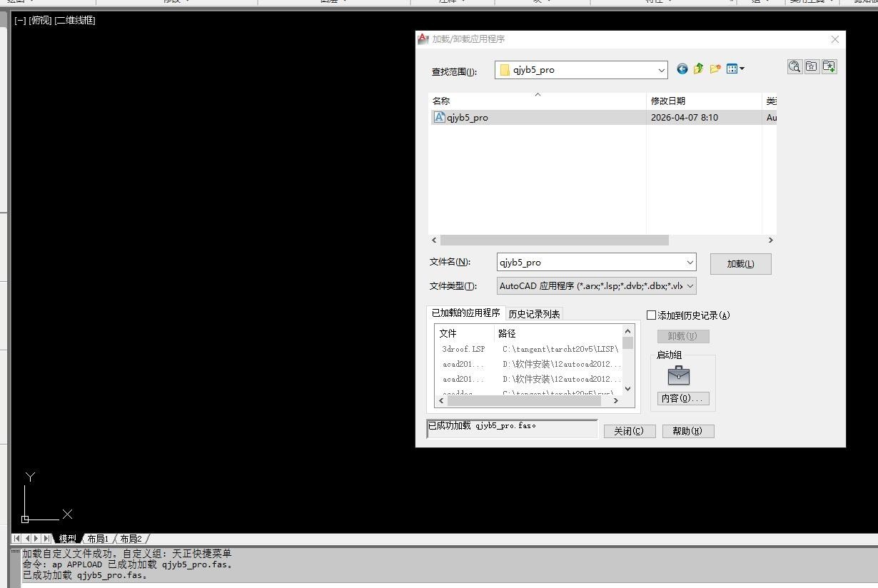
Task: Click the loaded applications horizontal scrollbar
Action: click(524, 401)
